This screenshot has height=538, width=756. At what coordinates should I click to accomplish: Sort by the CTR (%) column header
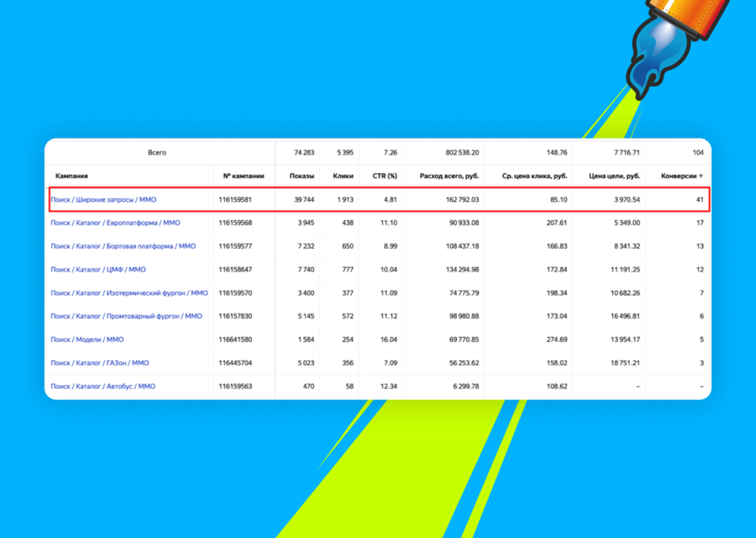pyautogui.click(x=385, y=177)
